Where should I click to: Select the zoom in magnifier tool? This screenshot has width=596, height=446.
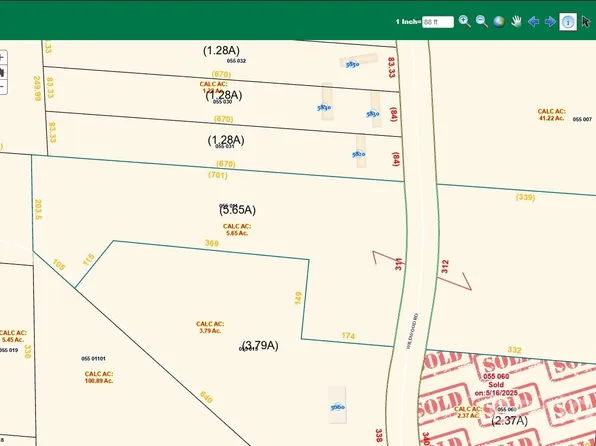(464, 21)
